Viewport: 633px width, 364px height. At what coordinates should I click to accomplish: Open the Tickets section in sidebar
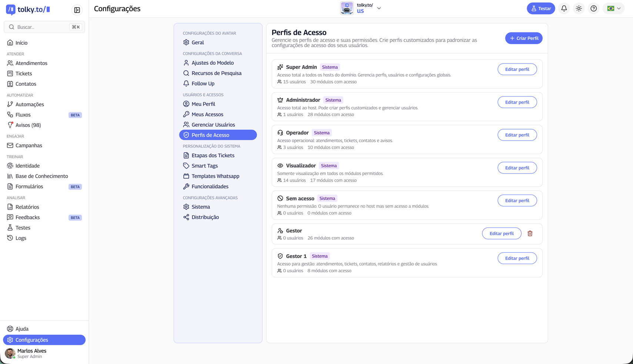[x=24, y=73]
